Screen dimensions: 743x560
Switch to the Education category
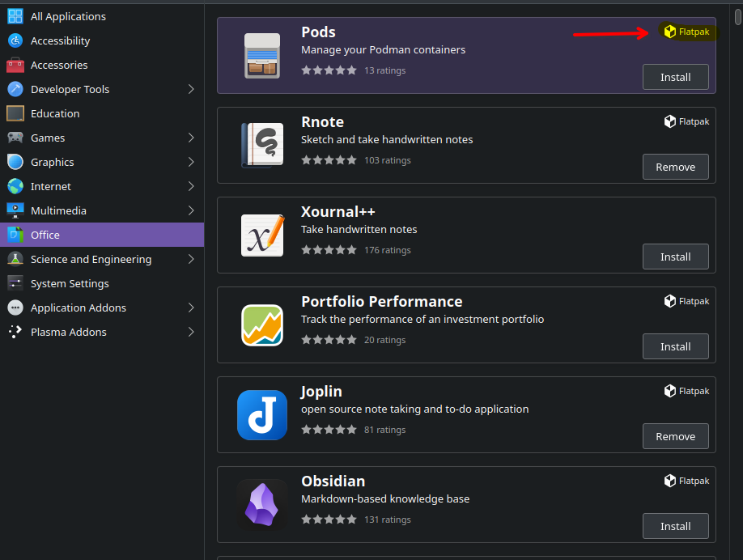(102, 114)
